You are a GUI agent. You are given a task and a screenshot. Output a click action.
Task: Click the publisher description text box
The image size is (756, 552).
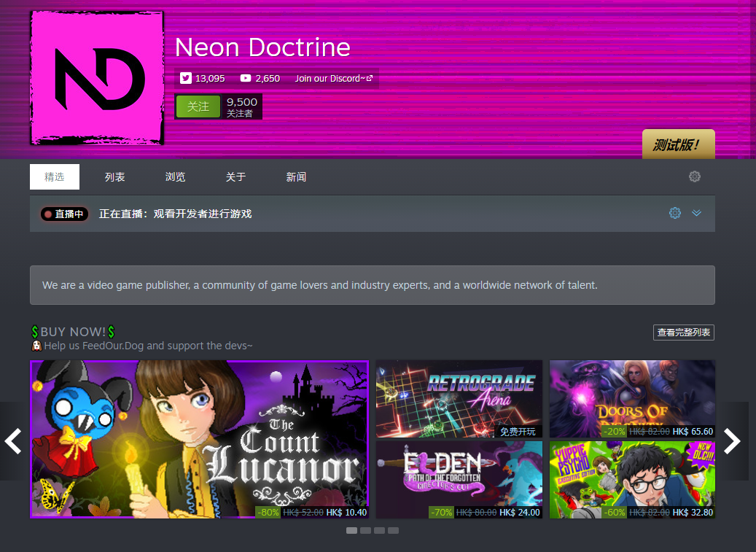pyautogui.click(x=373, y=285)
